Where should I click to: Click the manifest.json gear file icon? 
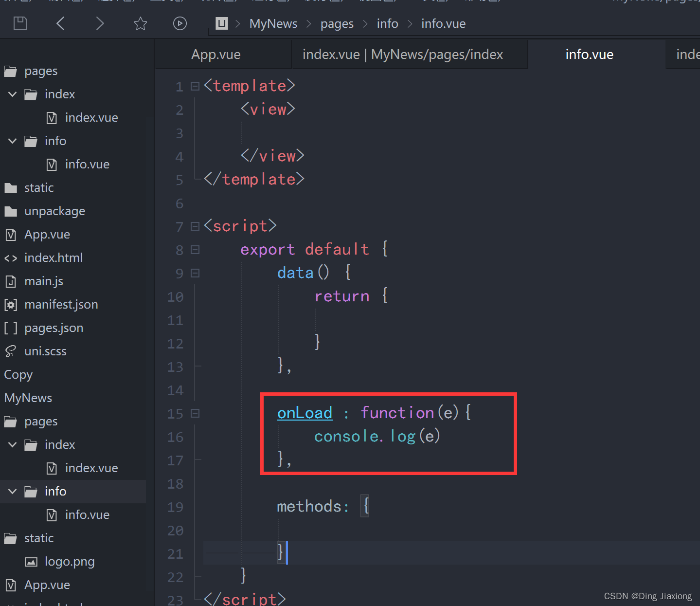point(11,305)
